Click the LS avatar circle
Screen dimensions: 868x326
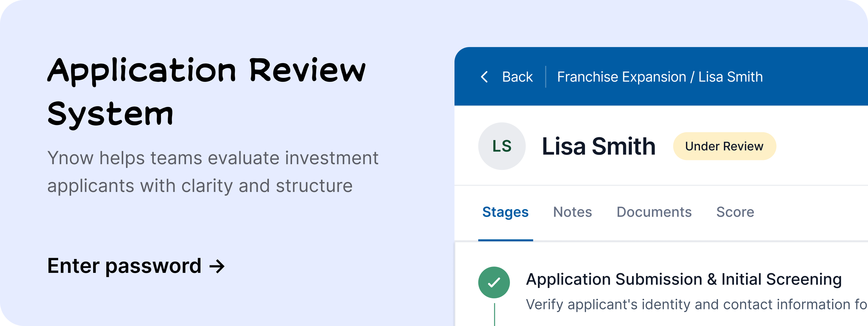coord(502,146)
